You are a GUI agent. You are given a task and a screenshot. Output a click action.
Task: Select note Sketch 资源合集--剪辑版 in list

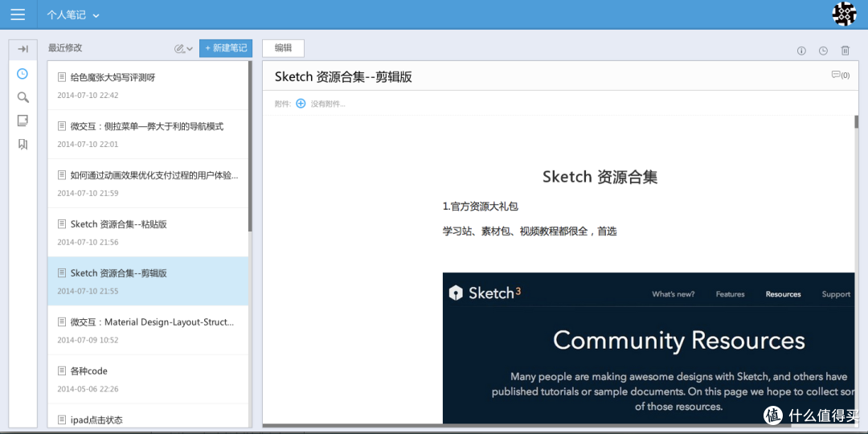tap(148, 281)
